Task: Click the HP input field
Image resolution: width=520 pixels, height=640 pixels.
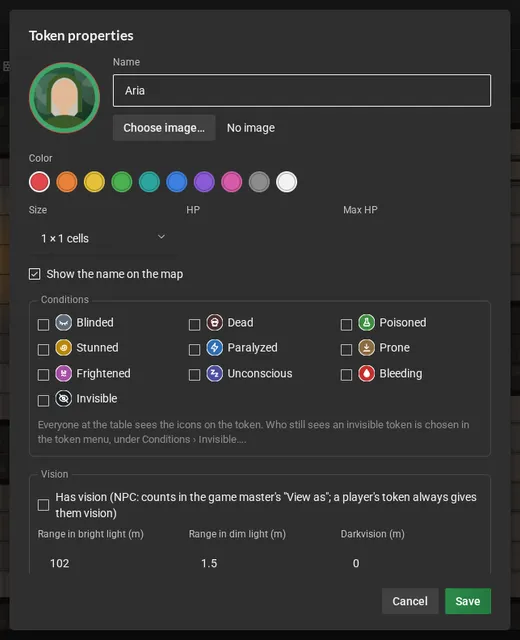Action: (x=260, y=238)
